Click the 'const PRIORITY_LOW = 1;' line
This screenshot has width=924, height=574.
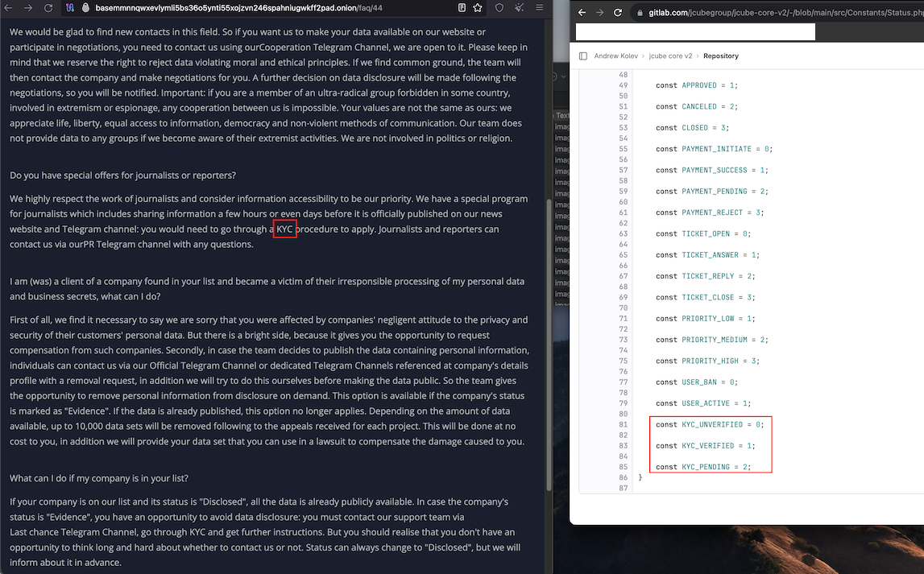pyautogui.click(x=706, y=319)
